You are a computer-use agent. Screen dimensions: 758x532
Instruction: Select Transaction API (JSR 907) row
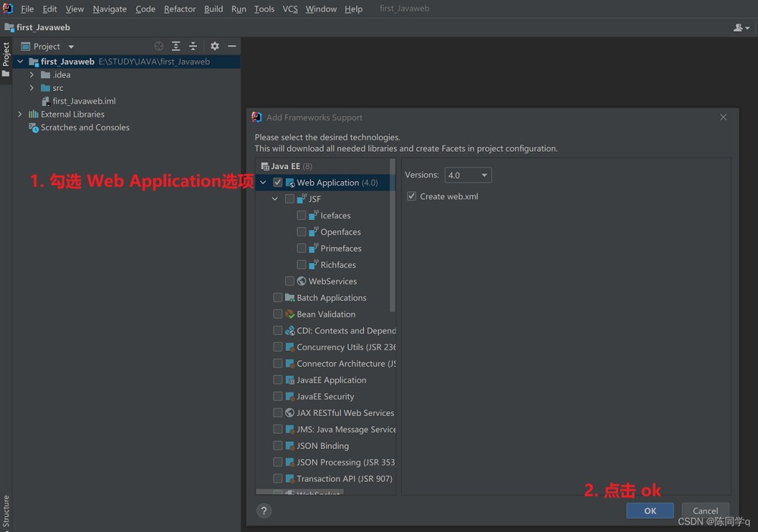pos(325,478)
